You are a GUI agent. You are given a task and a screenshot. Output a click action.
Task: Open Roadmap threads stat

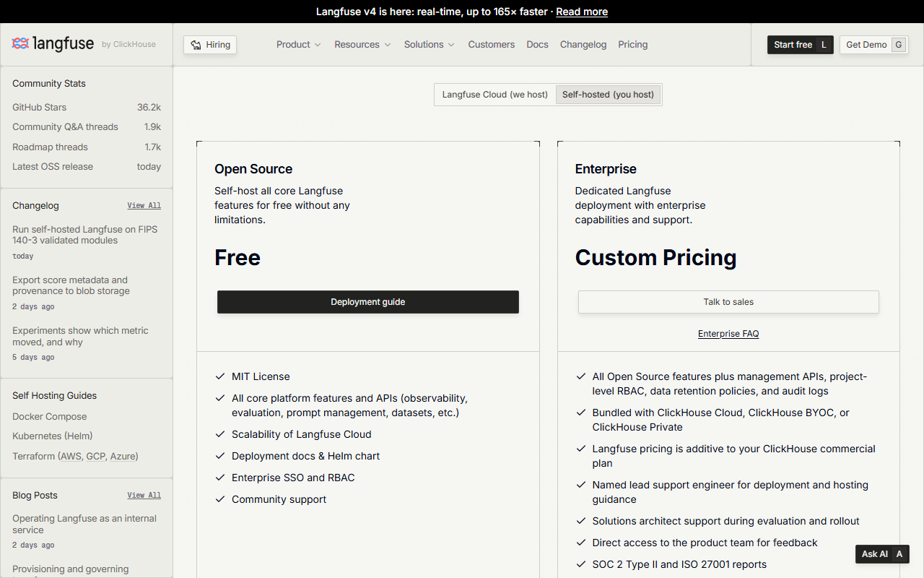coord(87,147)
